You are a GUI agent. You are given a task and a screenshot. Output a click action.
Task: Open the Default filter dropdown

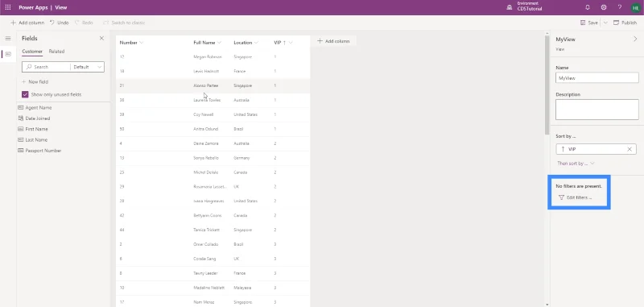point(87,67)
